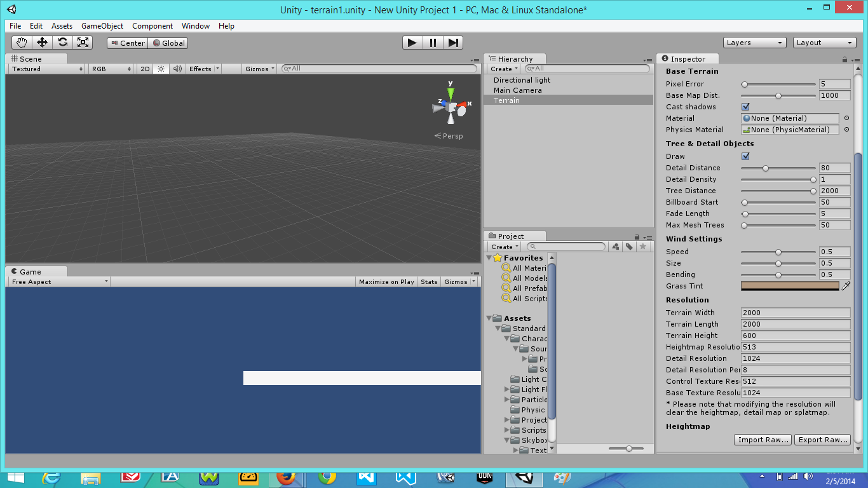The height and width of the screenshot is (488, 868).
Task: Open the Window menu
Action: [x=196, y=26]
